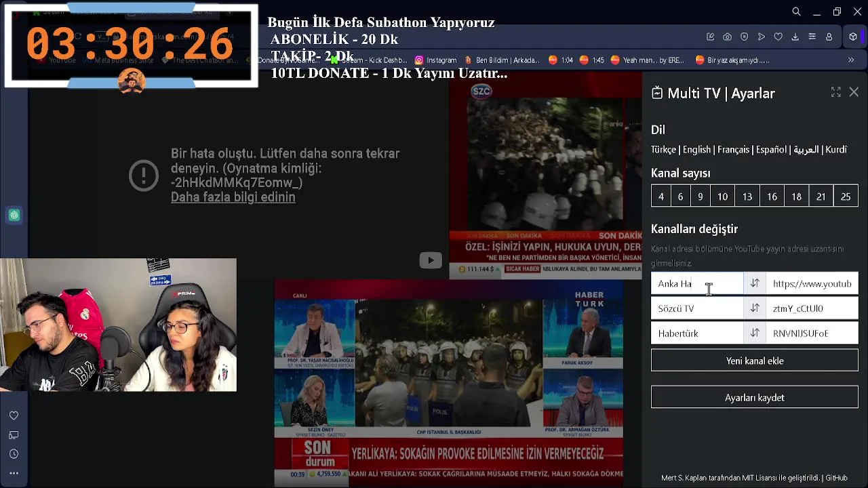Screen dimensions: 868x488
Task: Click the Habertürk live video
Action: [x=448, y=384]
